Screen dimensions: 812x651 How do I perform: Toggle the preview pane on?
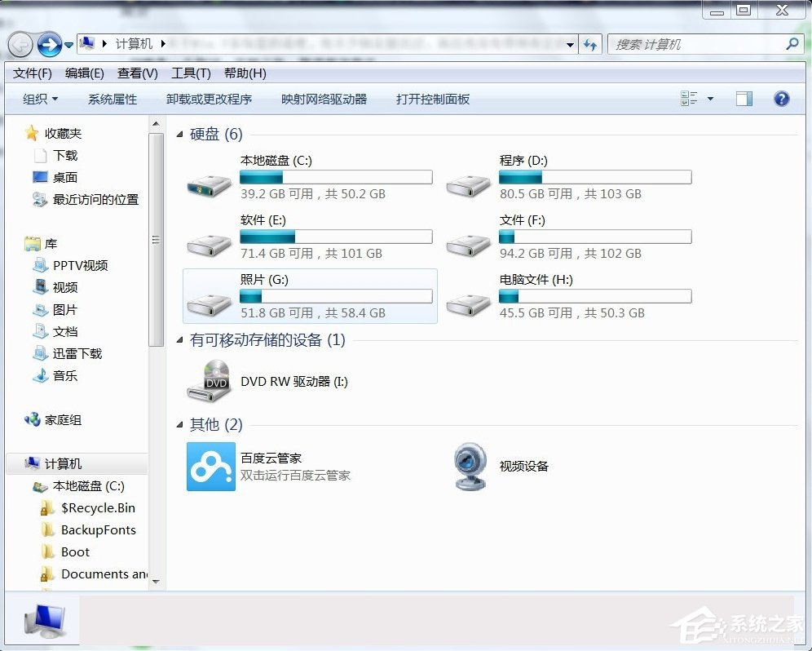coord(743,98)
